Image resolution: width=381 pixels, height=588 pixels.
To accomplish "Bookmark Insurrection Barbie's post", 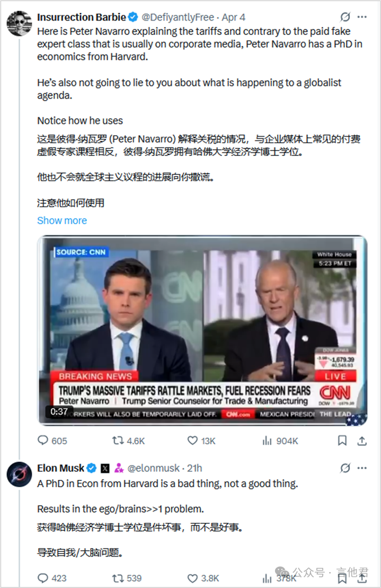I will point(343,441).
